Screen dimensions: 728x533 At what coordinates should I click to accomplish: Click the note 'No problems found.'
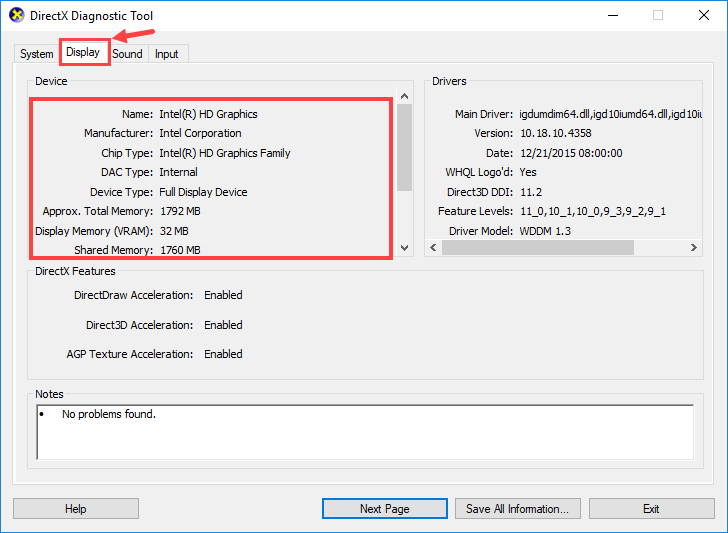point(109,414)
